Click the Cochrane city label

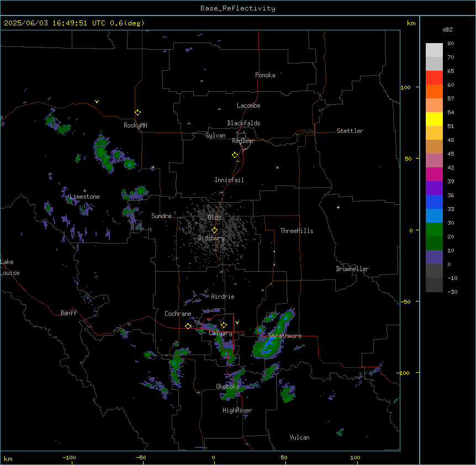coord(178,314)
